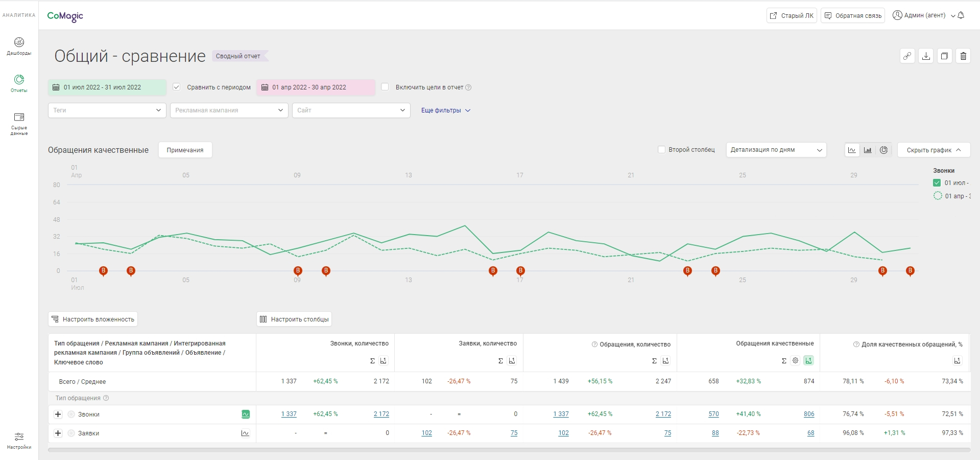Screen dimensions: 980x460
Task: Show the chart icon for the Заявки row
Action: pos(245,433)
